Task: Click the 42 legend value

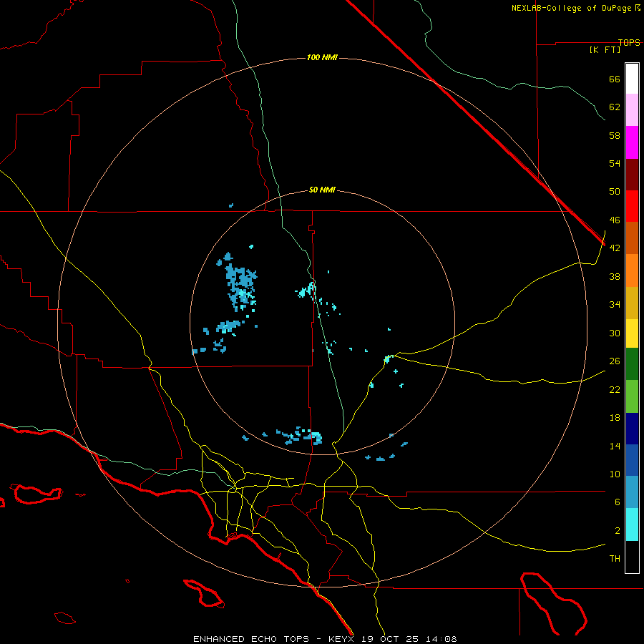Action: pos(615,248)
